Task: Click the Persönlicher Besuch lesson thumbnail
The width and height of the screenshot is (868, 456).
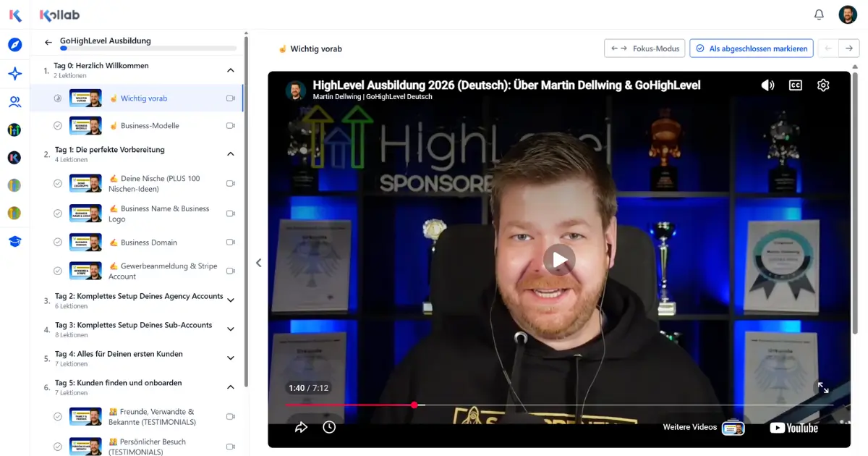Action: pos(85,447)
